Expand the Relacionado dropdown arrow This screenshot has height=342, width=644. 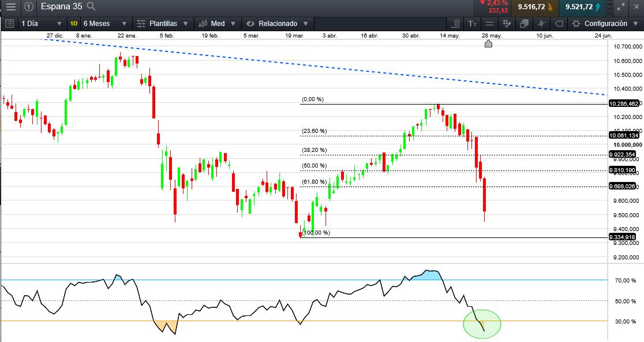(306, 24)
